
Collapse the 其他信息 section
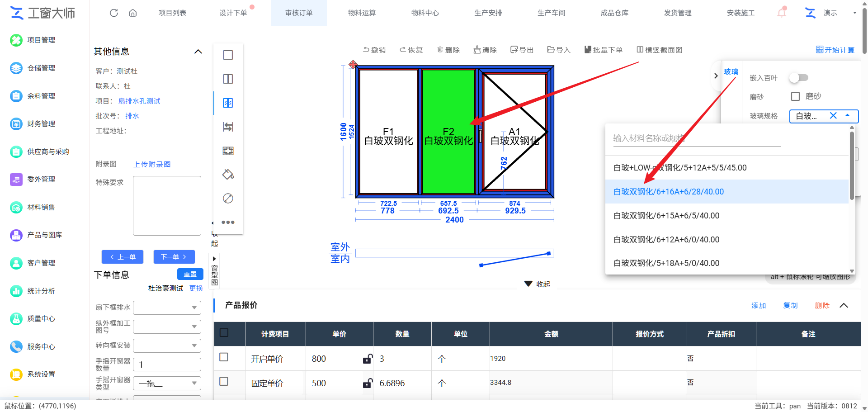pos(198,52)
